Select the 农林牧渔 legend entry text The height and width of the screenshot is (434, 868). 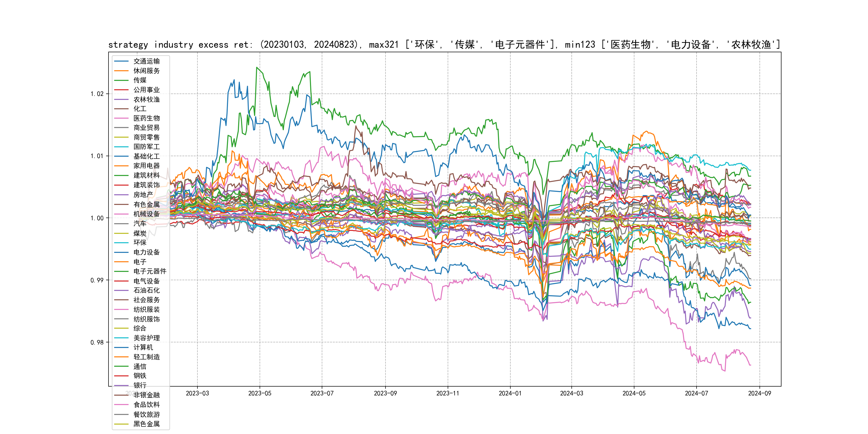(147, 99)
